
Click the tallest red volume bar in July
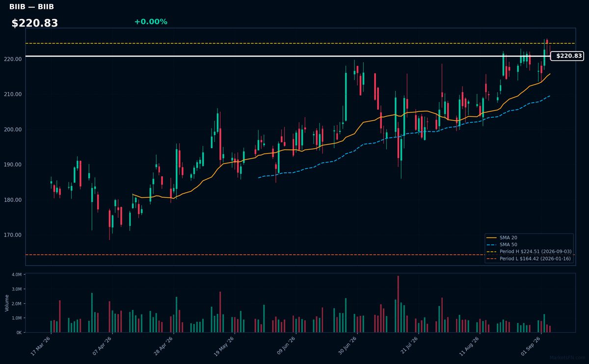[x=398, y=304]
